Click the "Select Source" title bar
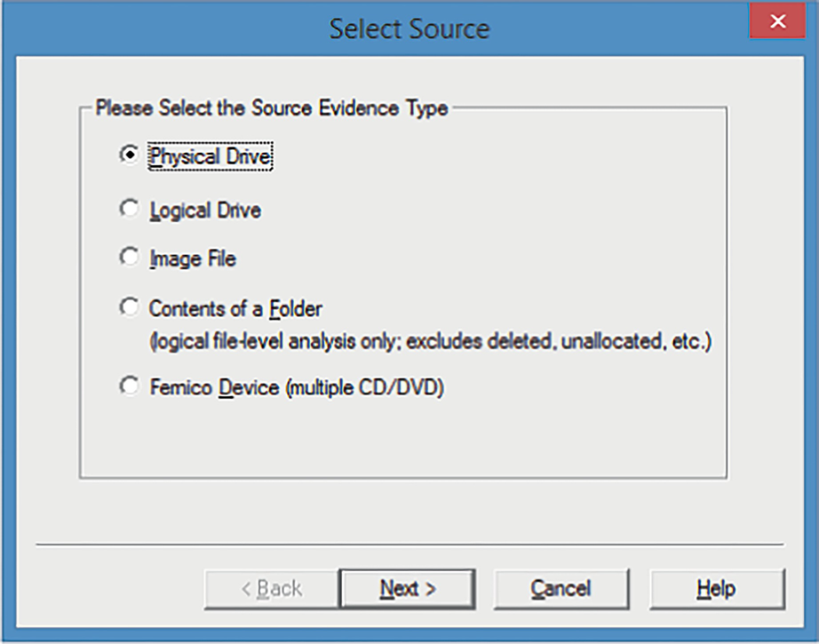The width and height of the screenshot is (819, 644). 409,28
